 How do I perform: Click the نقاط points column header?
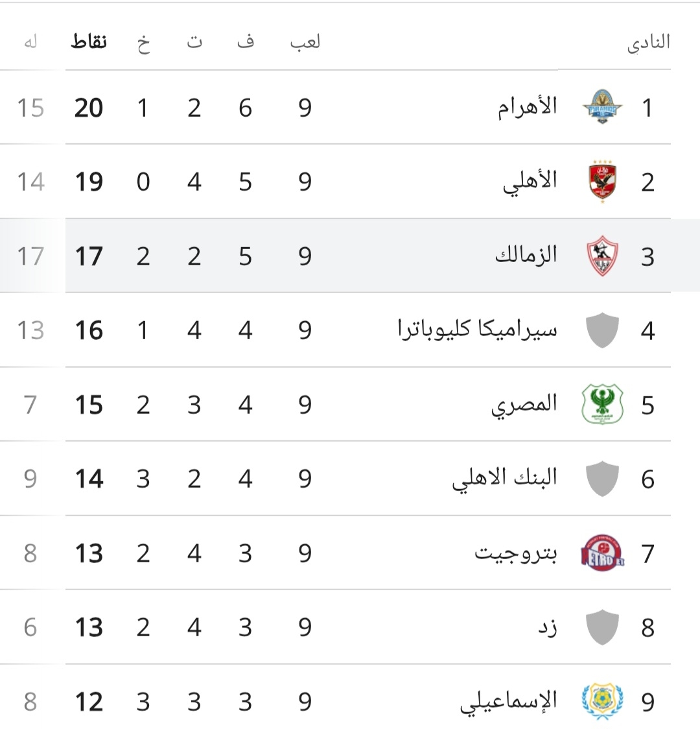point(89,42)
